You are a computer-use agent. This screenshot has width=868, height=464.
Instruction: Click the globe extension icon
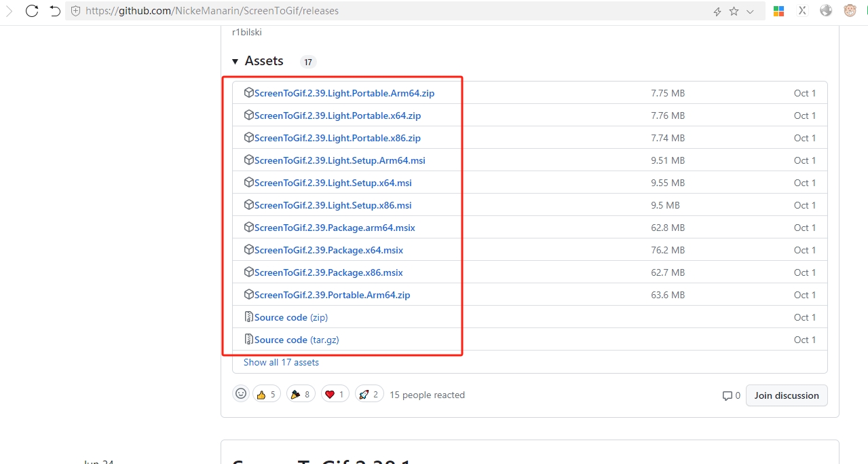coord(826,11)
